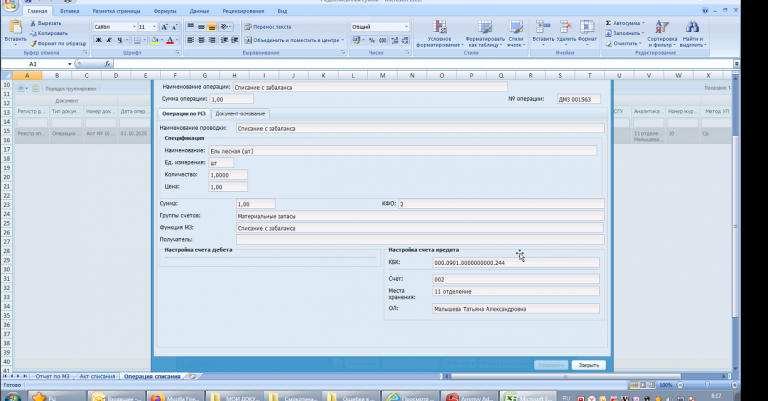Decrease decimal places
This screenshot has height=401, width=768.
(405, 40)
